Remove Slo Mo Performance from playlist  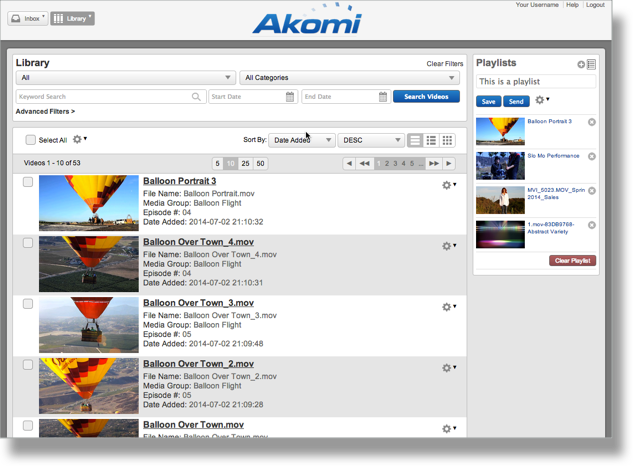(592, 157)
